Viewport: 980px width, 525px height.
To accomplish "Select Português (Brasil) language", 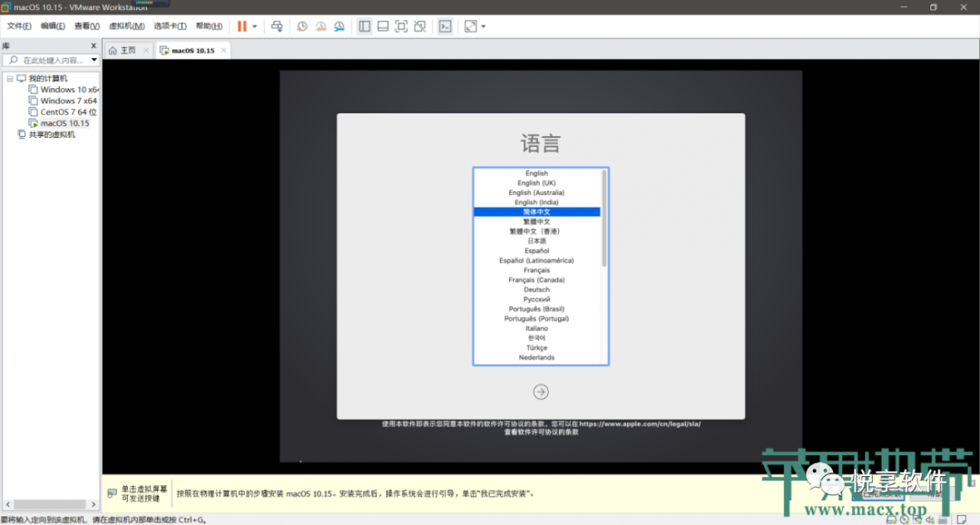I will click(537, 309).
